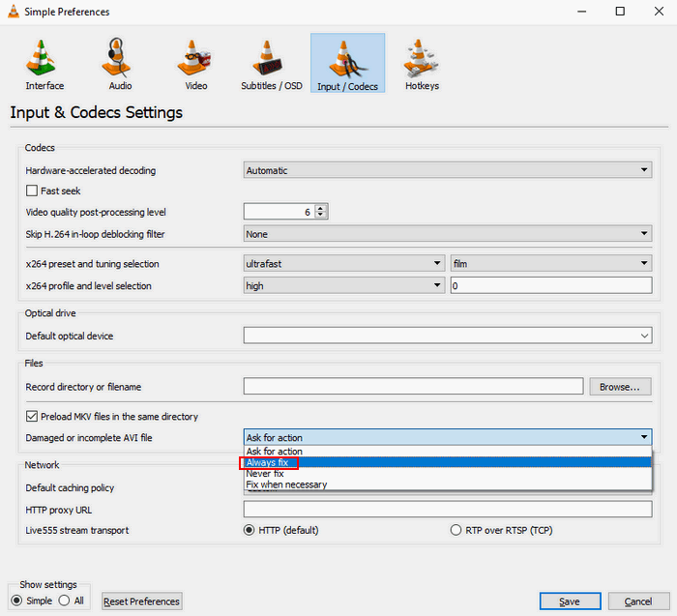Pick 'Always fix' from dropdown list
The image size is (677, 616).
pyautogui.click(x=448, y=462)
